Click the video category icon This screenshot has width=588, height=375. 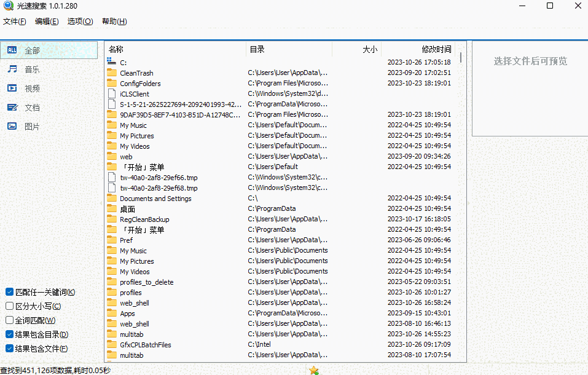pos(12,88)
